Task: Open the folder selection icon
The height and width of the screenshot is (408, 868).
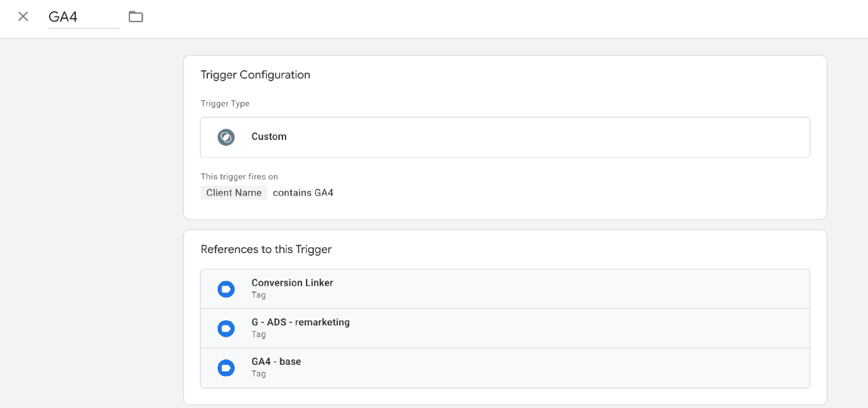Action: (136, 16)
